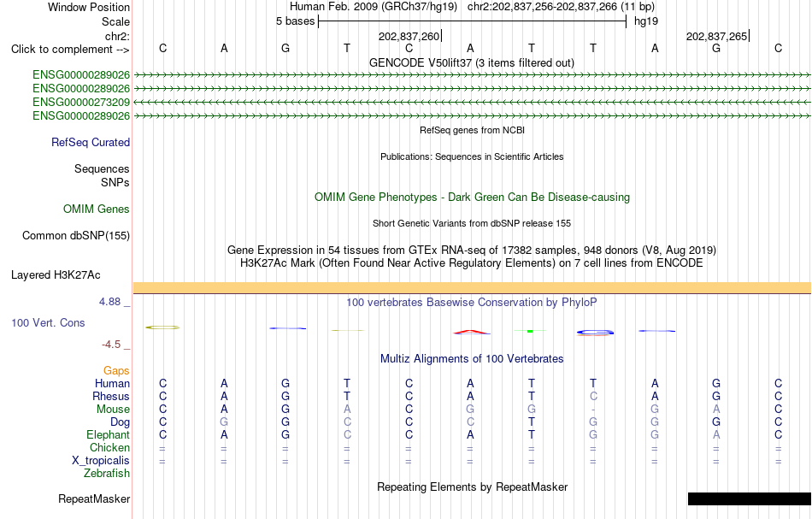Screen dimensions: 812x519
Task: Click 'Human Feb. 2009 (GRCh37/hg19)' title text
Action: pos(373,7)
